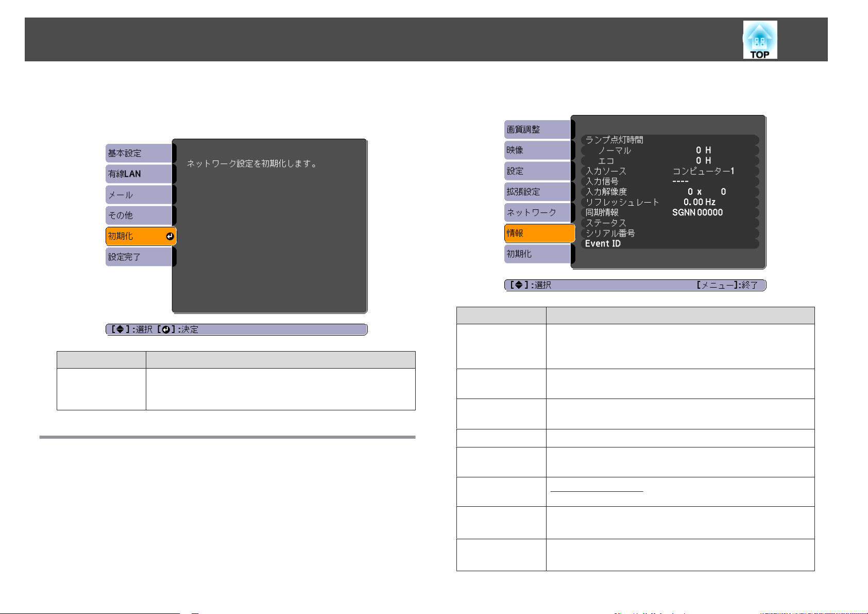
Task: Click the up-down 選択 hint under 情報 menu
Action: pyautogui.click(x=530, y=285)
